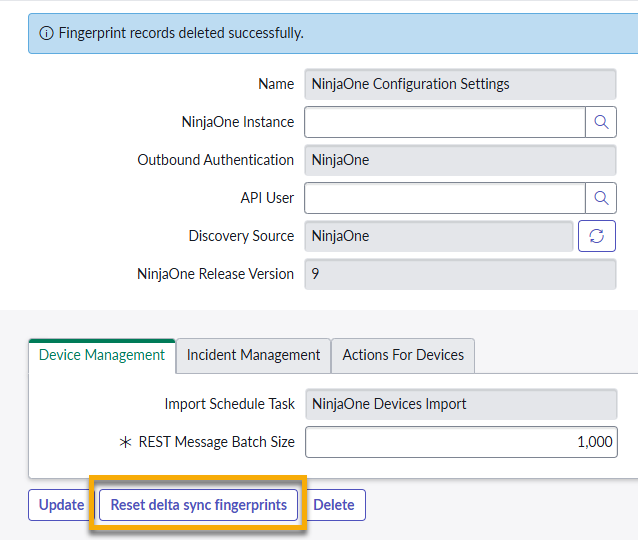Click the 'NinjaOne Release Version' label
638x540 pixels.
point(216,274)
